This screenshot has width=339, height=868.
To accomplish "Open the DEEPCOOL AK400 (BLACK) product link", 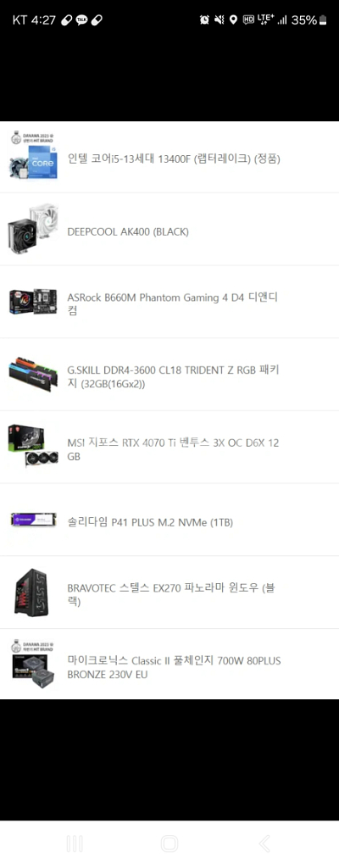I will coord(128,232).
